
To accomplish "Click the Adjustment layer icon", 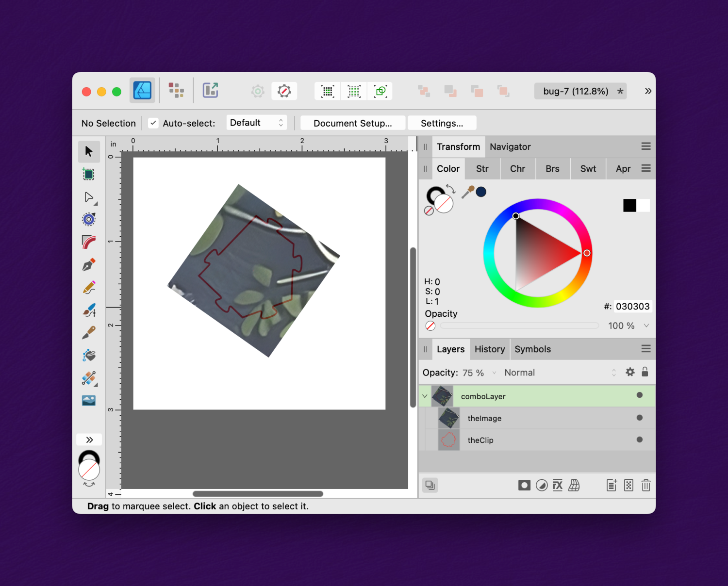I will point(542,486).
